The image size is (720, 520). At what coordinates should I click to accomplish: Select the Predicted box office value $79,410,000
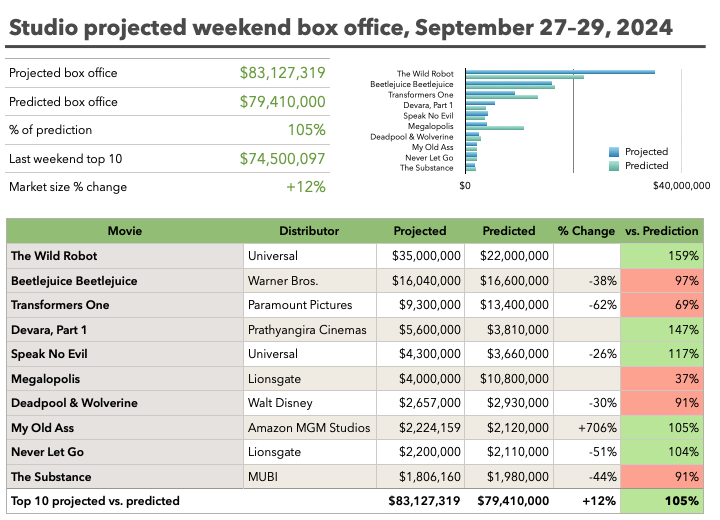282,102
